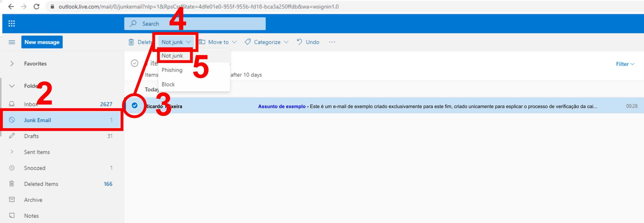Screen dimensions: 644x223
Task: Click into the Search box
Action: point(195,24)
